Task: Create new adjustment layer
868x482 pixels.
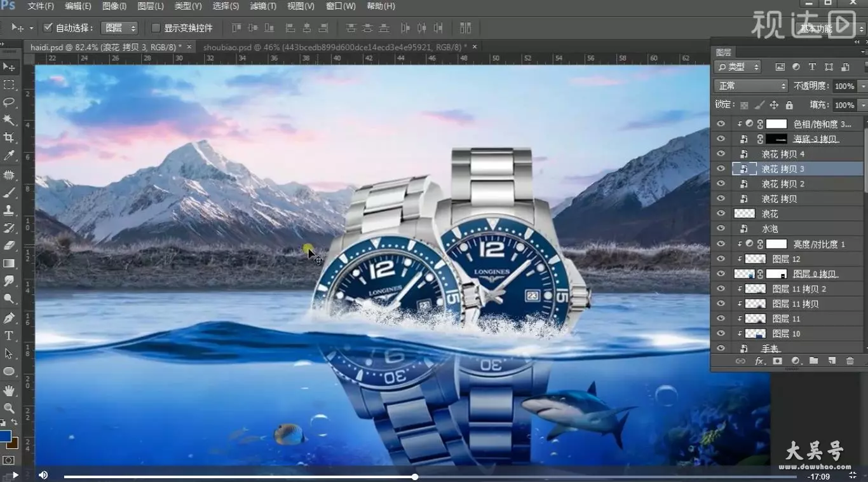Action: [796, 361]
